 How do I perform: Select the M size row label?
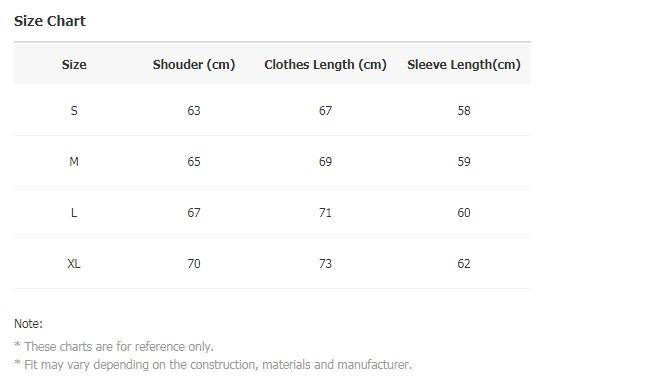74,162
